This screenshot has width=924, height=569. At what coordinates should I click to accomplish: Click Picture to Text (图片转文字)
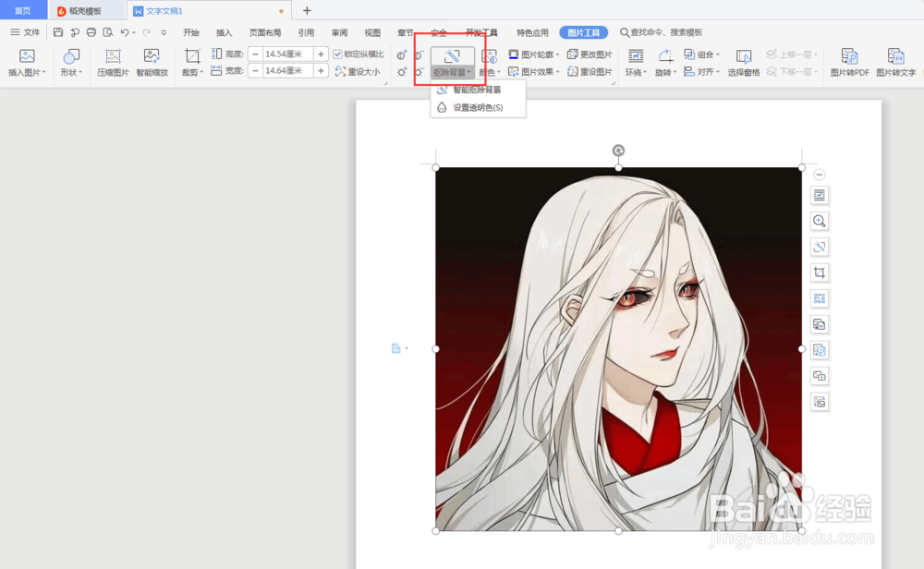895,63
